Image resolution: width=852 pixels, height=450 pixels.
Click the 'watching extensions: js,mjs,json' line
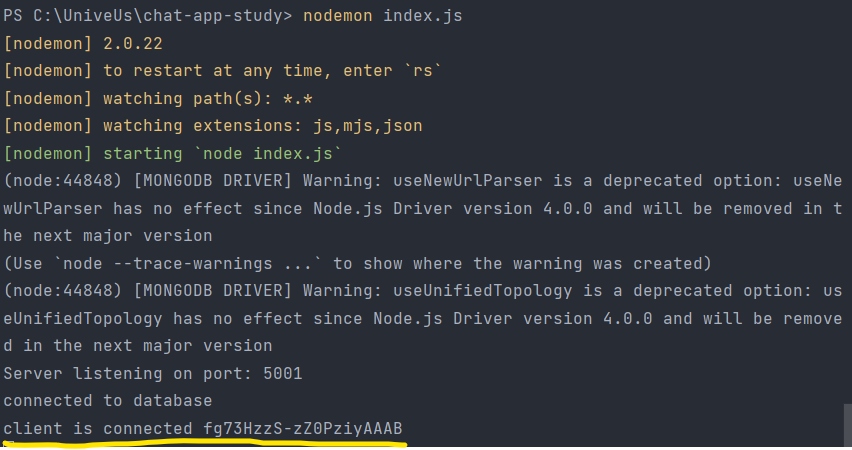262,126
